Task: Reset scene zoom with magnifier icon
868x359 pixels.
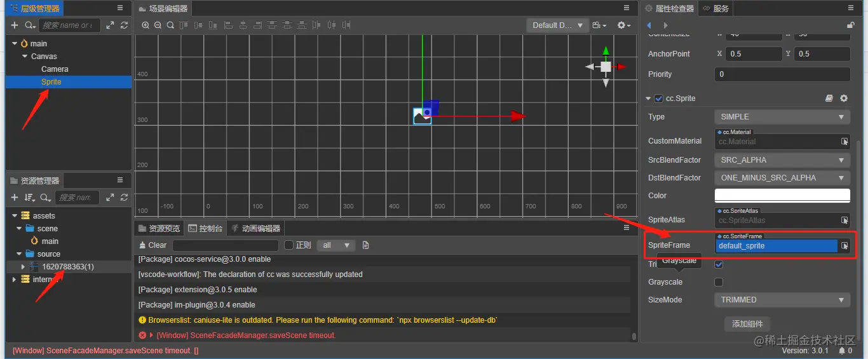Action: pos(170,25)
